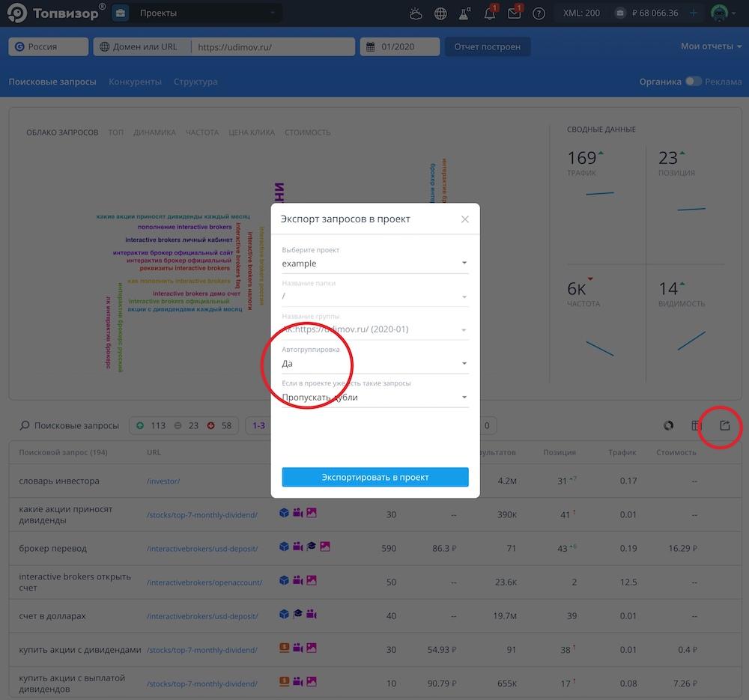Screen dimensions: 749x700
Task: Add funds with the plus icon
Action: 694,13
